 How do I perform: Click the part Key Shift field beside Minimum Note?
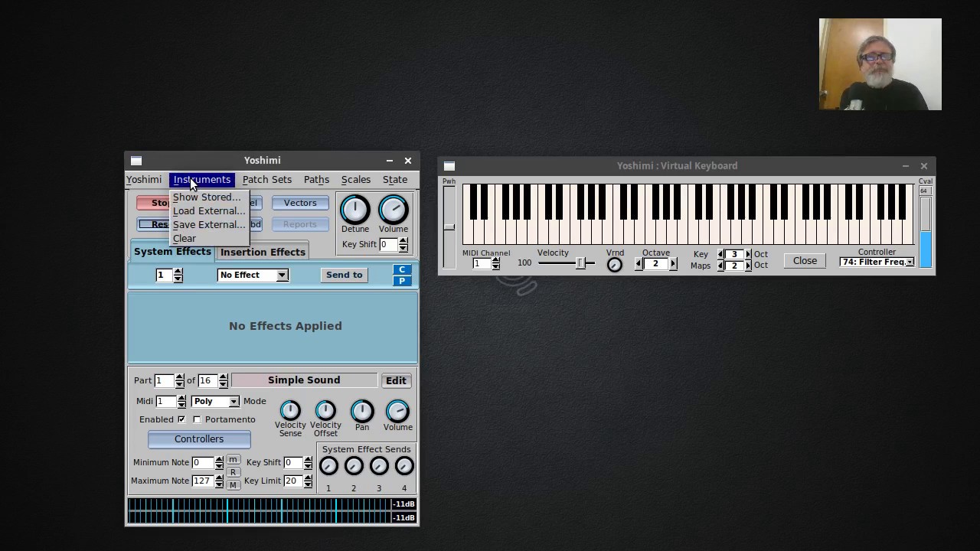(x=292, y=462)
